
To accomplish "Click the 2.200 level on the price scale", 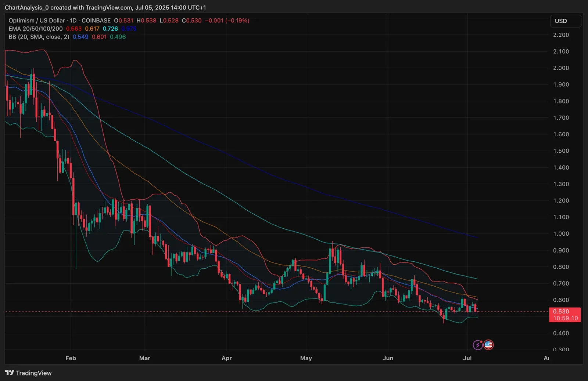I will point(561,35).
